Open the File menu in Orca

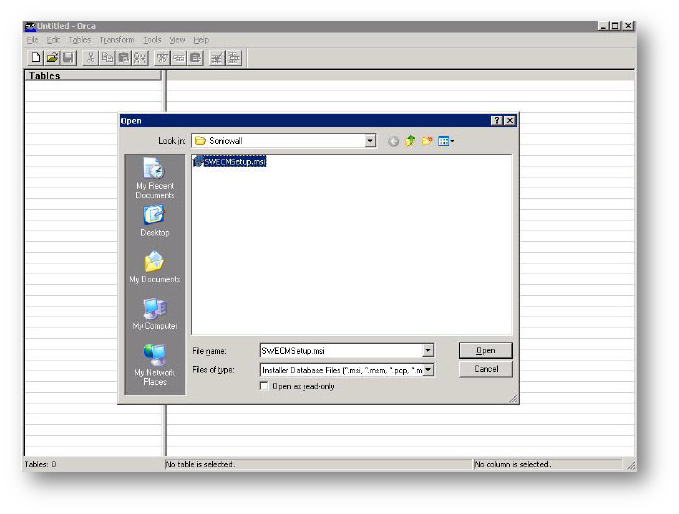pos(32,40)
